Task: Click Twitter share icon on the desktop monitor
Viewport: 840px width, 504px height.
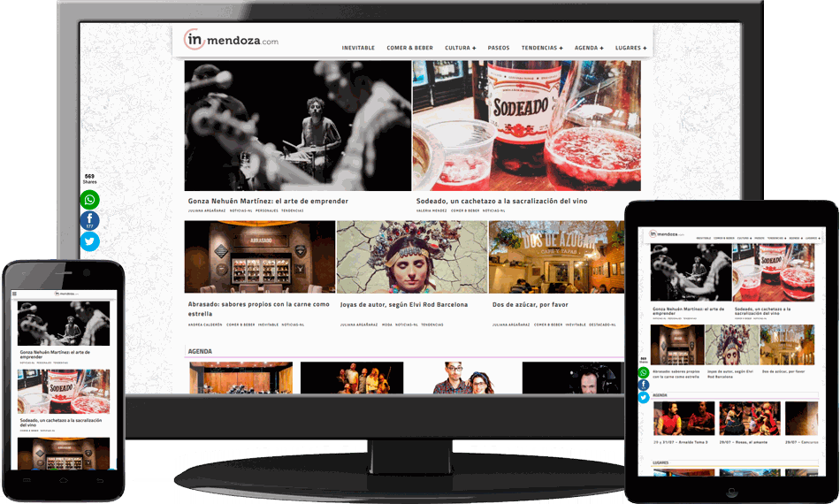Action: pyautogui.click(x=90, y=241)
